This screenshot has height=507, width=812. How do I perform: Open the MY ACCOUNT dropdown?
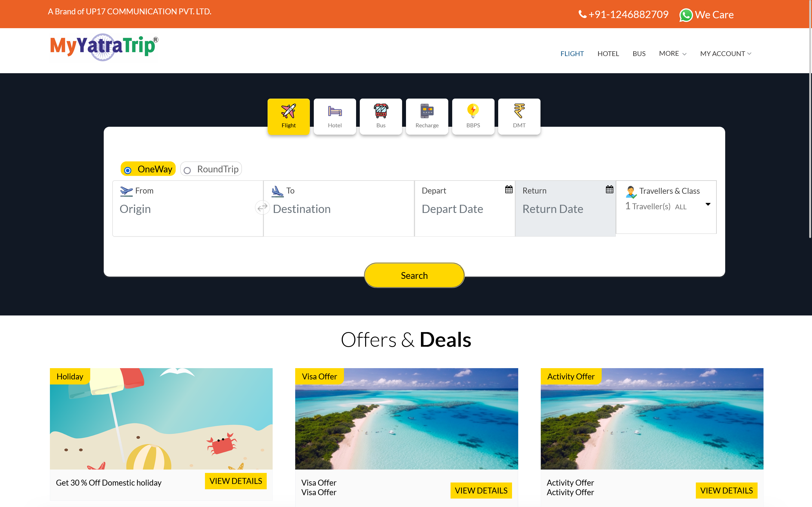(726, 54)
